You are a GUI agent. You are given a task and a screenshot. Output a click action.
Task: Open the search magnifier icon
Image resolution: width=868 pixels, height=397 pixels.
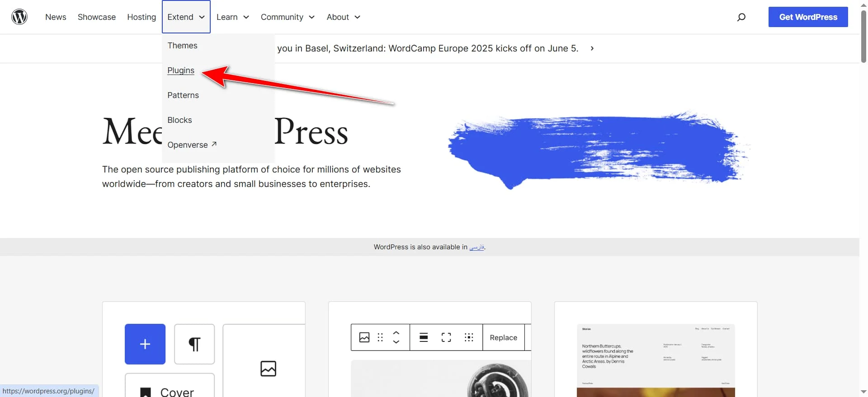[x=741, y=17]
